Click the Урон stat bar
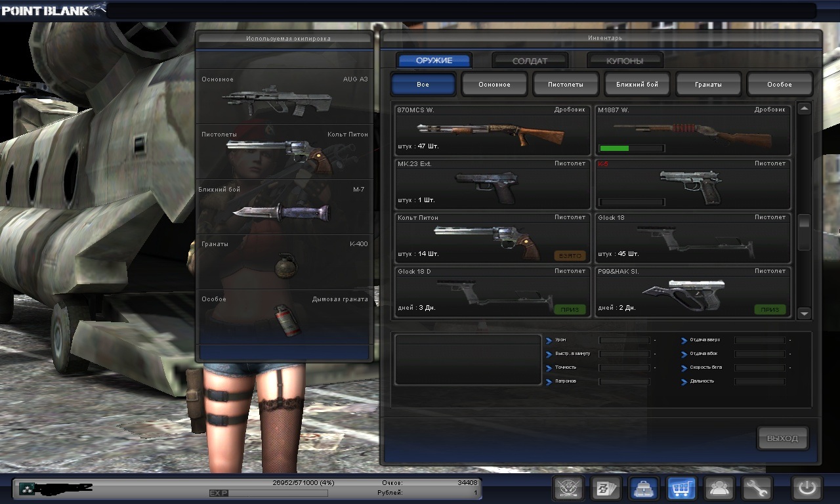 [624, 340]
